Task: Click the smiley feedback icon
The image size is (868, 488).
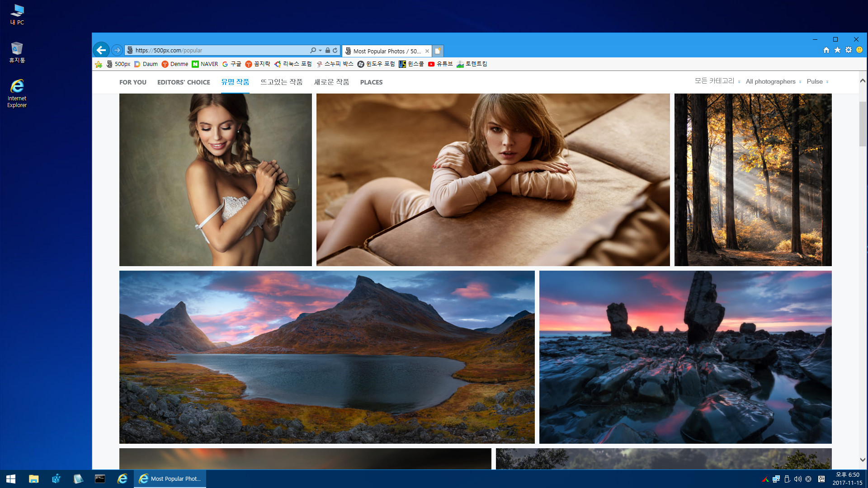Action: pos(859,50)
